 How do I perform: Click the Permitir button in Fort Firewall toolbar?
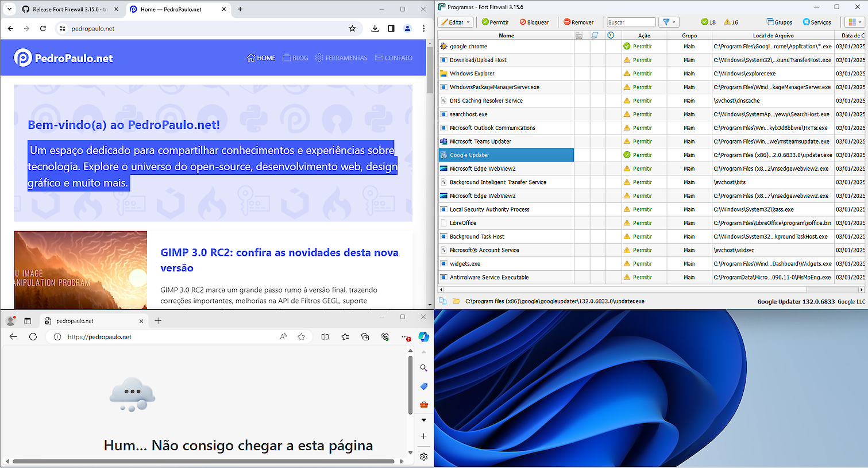tap(495, 22)
